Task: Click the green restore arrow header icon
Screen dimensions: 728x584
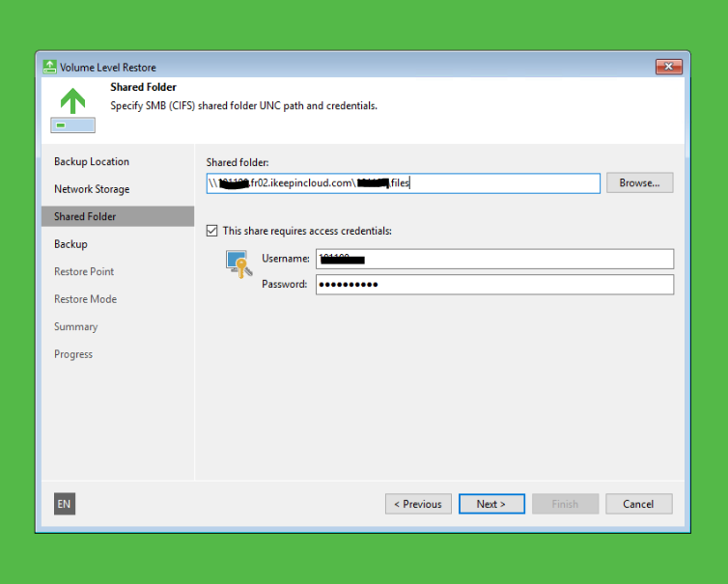Action: click(72, 110)
